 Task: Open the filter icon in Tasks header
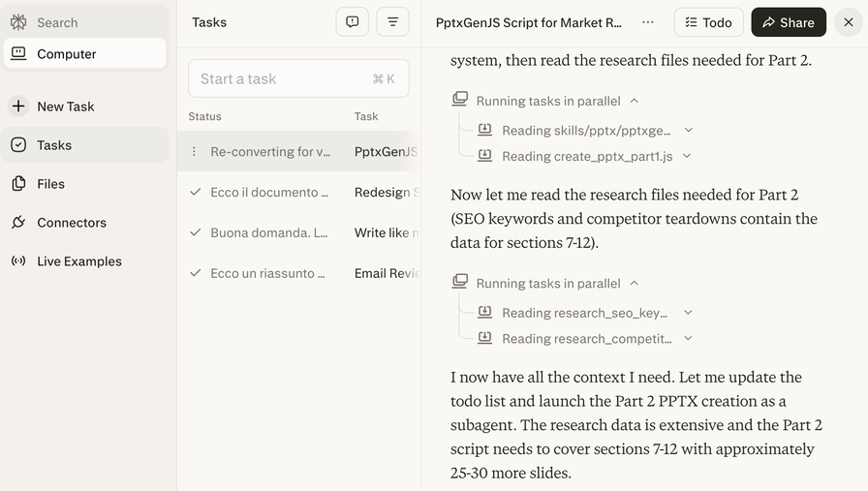392,22
